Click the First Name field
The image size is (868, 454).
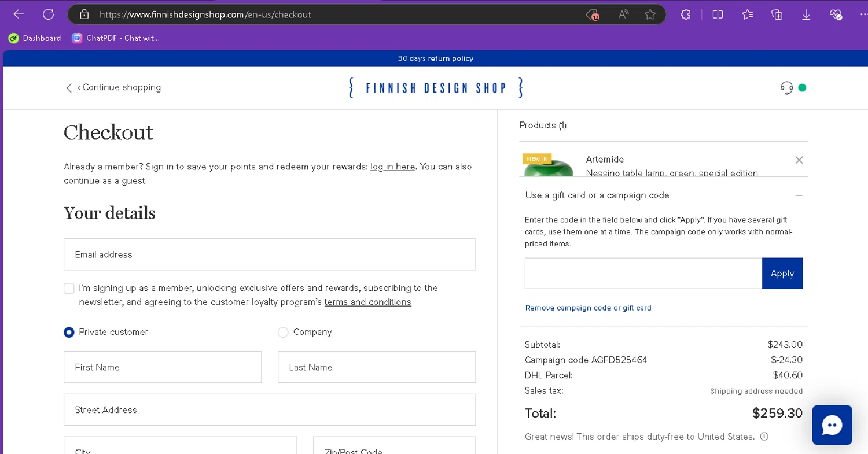coord(163,367)
